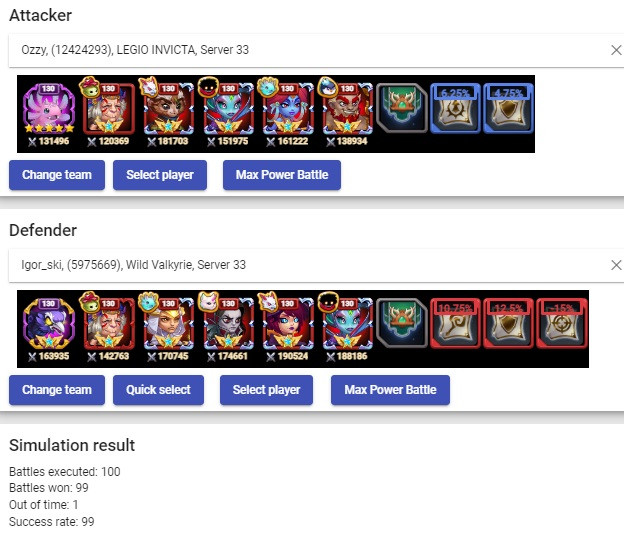Click the attacker antlered totem emblem icon
This screenshot has width=624, height=543.
point(402,108)
